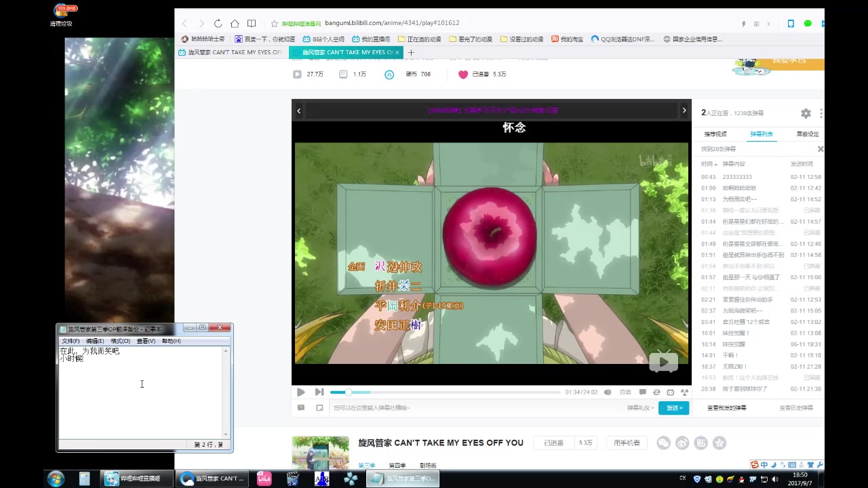Open danmaku settings gear icon
Viewport: 868px width, 488px height.
806,113
